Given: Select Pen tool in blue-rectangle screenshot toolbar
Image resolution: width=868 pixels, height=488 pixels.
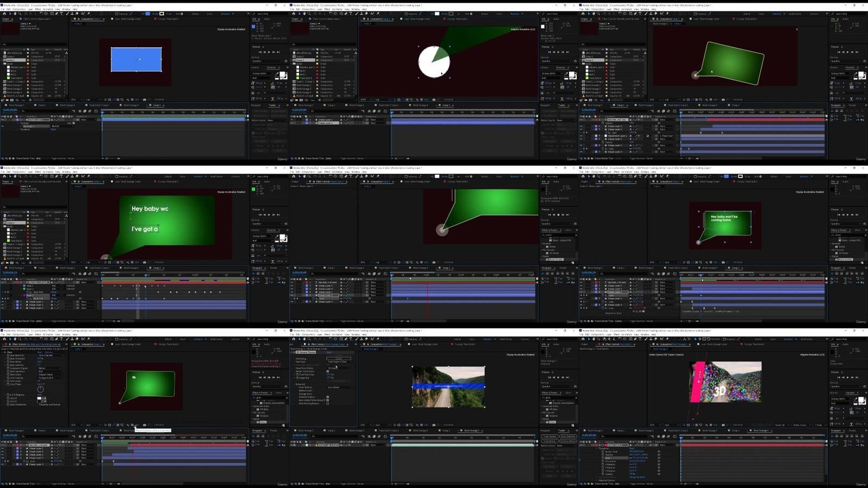Looking at the screenshot, I should (56, 14).
